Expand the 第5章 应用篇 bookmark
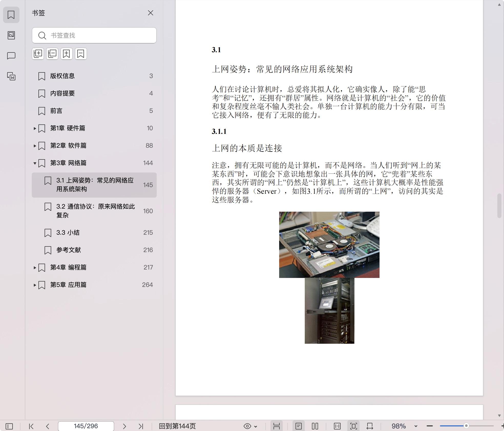 click(35, 285)
